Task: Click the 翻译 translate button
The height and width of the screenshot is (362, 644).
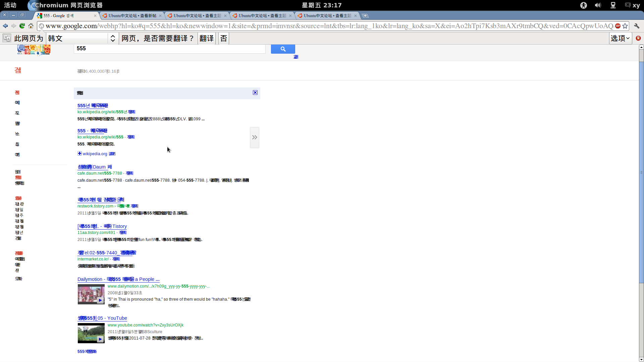Action: tap(207, 38)
